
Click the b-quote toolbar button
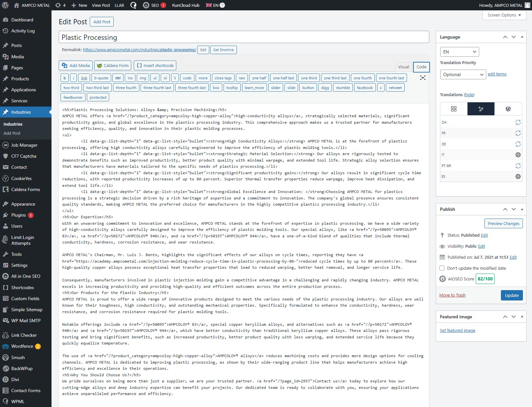pos(101,78)
